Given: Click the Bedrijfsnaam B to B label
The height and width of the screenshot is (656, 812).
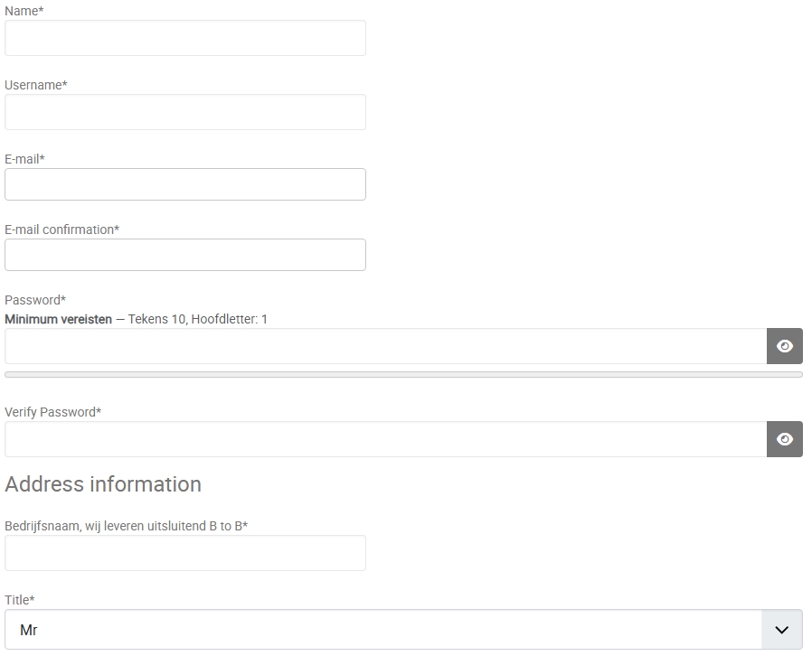Looking at the screenshot, I should pos(127,526).
